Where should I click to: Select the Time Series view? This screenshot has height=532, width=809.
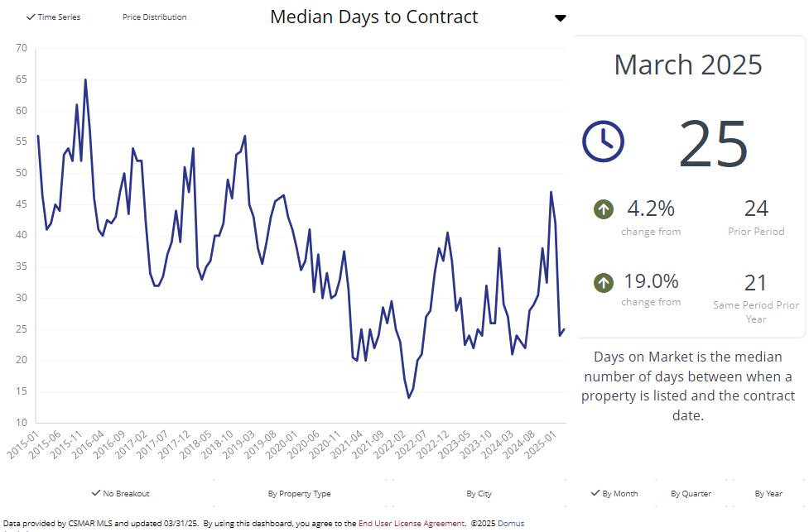coord(53,17)
